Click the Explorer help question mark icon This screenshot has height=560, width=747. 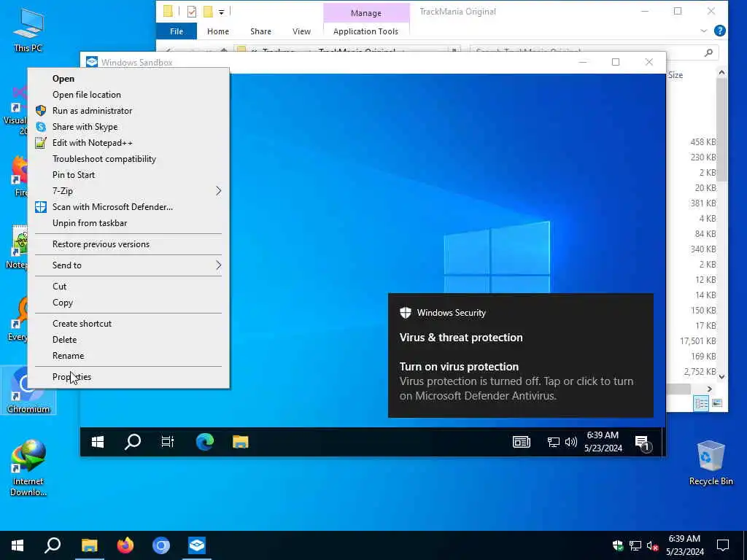pos(720,31)
